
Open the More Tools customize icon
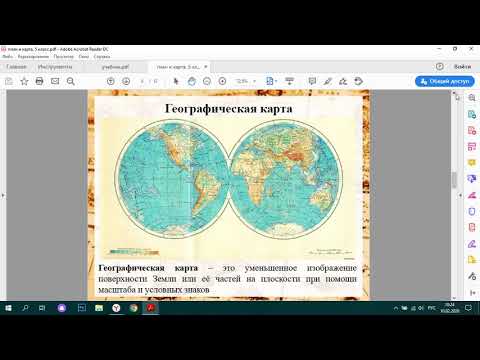tap(472, 276)
